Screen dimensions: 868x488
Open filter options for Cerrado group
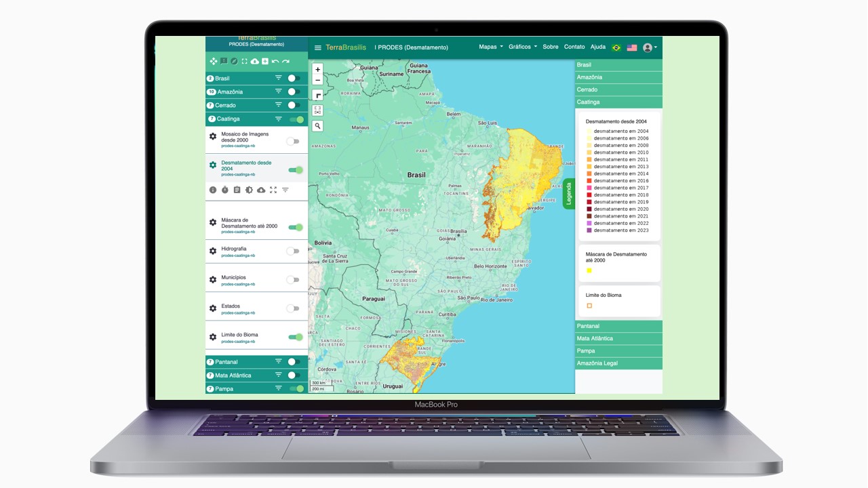[278, 106]
